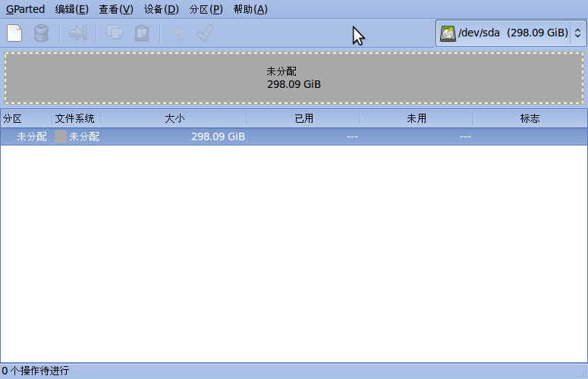Select the unallocated 298.09 GiB disk graphic

click(x=294, y=78)
